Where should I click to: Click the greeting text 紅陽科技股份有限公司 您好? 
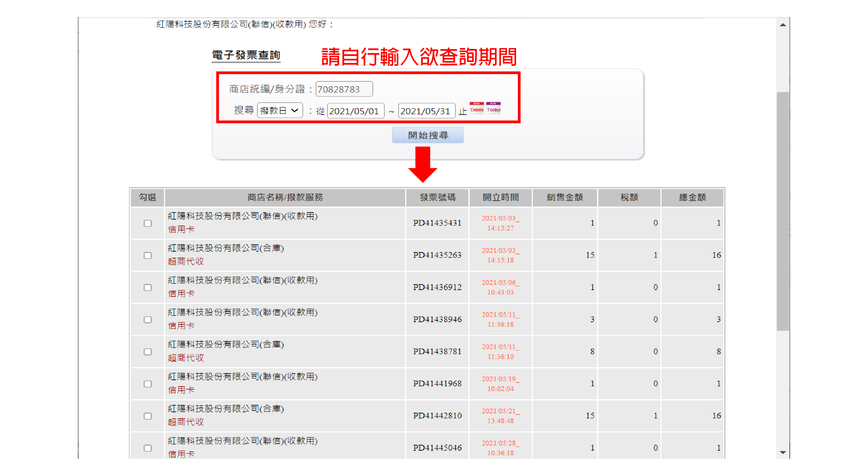click(x=245, y=24)
